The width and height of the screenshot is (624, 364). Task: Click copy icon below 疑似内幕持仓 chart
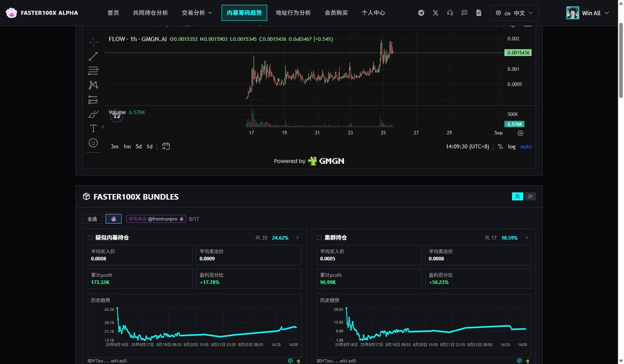click(291, 360)
